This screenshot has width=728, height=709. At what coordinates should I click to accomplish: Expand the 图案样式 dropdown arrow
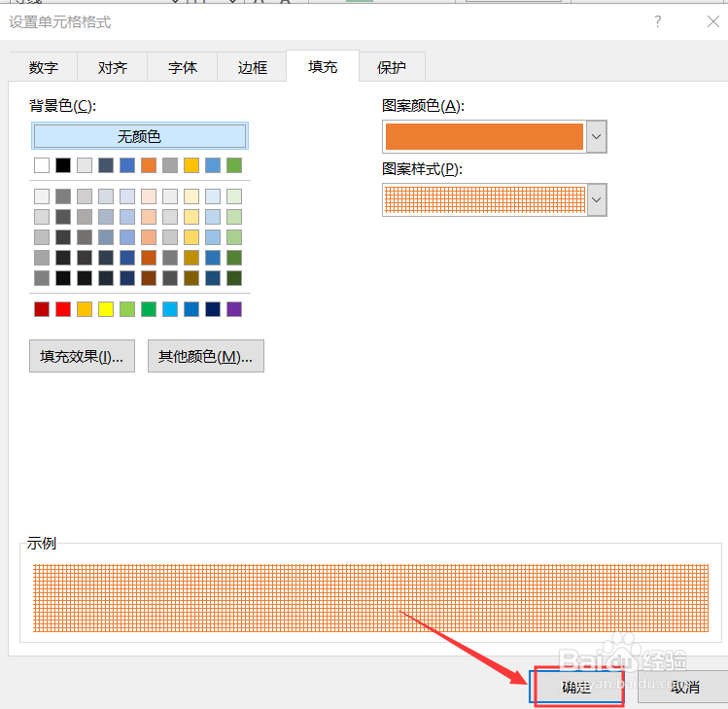coord(597,199)
